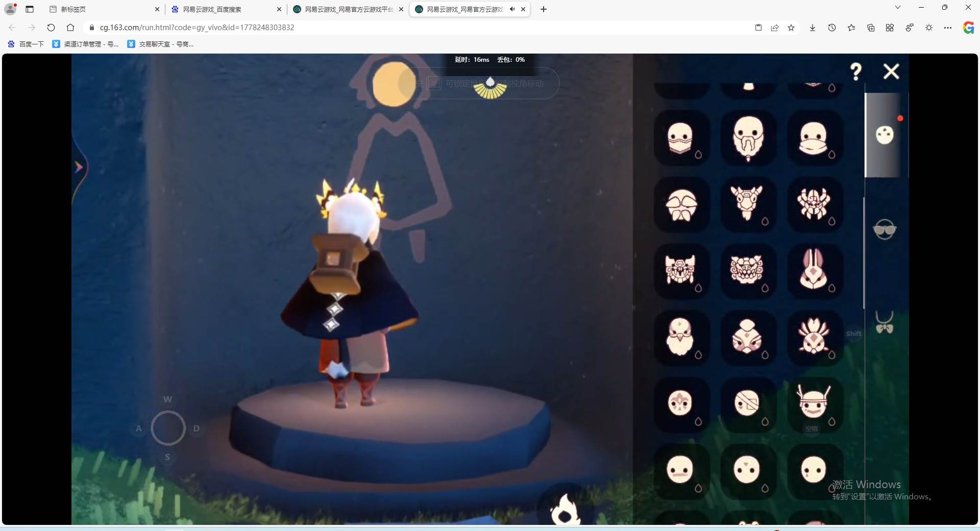
Task: Click the person with chat bubble icon
Action: pyautogui.click(x=910, y=28)
